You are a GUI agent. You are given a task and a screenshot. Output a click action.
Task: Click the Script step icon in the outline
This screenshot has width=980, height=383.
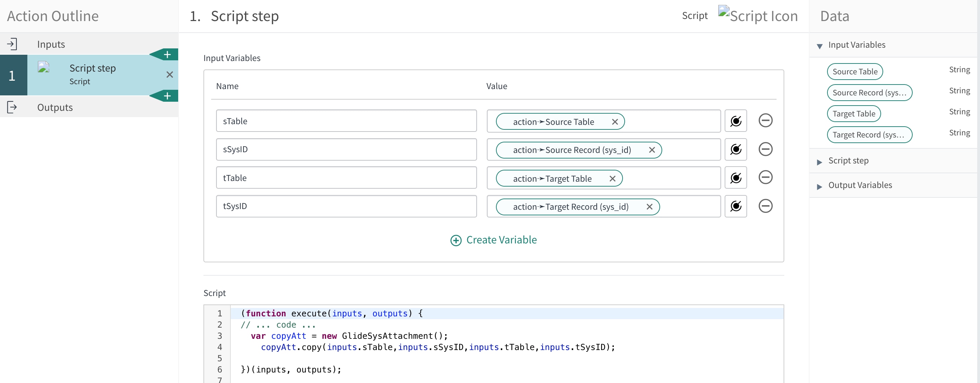44,67
